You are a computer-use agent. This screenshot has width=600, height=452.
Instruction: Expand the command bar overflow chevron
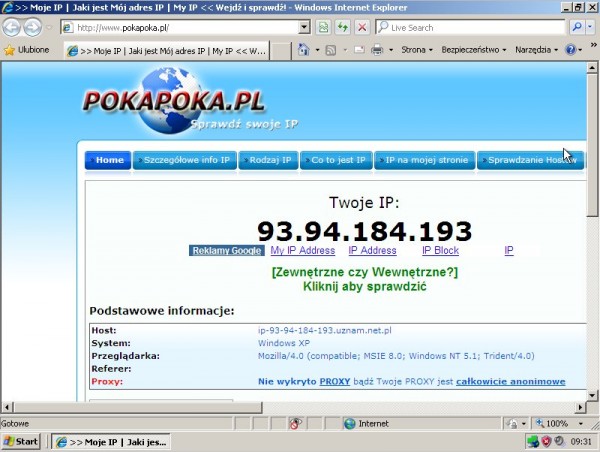(593, 45)
